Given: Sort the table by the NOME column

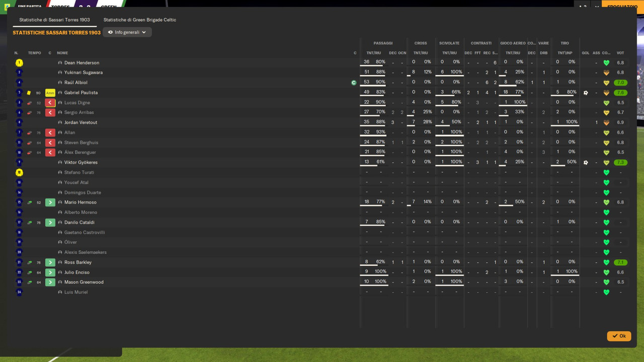Looking at the screenshot, I should pos(62,53).
